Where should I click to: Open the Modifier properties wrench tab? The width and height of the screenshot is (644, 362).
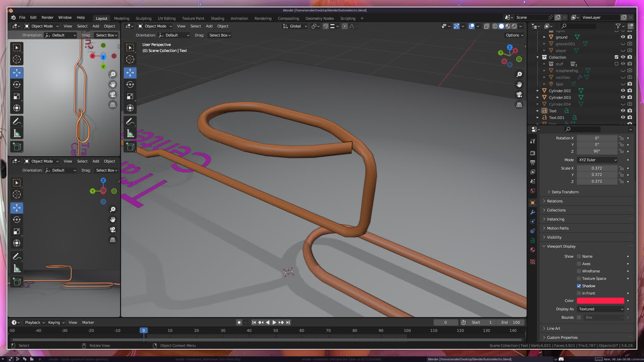point(533,212)
